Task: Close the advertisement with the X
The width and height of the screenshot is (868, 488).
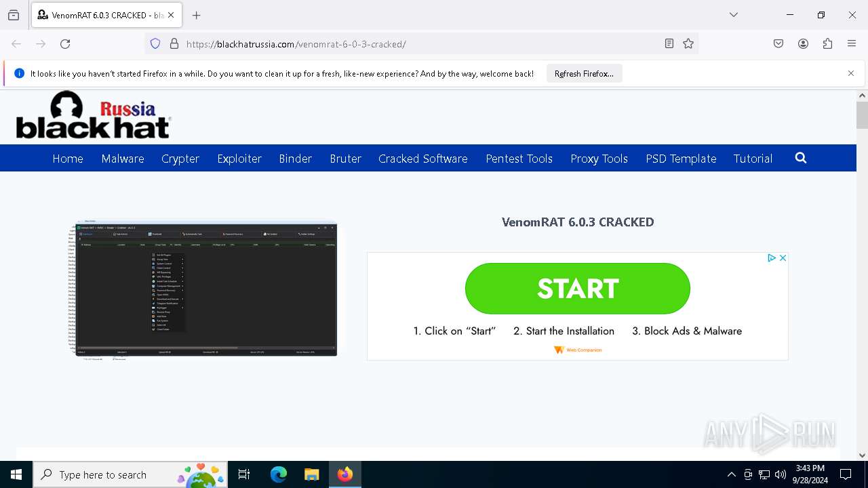Action: 783,258
